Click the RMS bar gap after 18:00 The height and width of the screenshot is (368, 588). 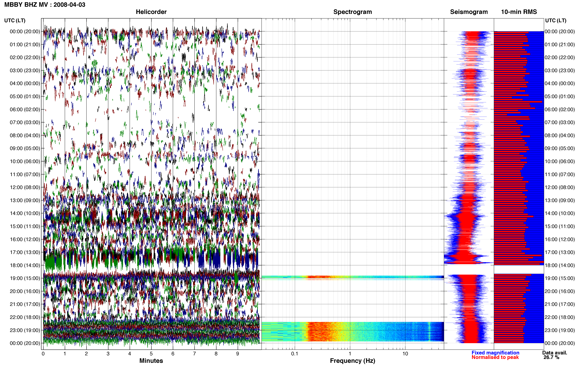click(519, 269)
